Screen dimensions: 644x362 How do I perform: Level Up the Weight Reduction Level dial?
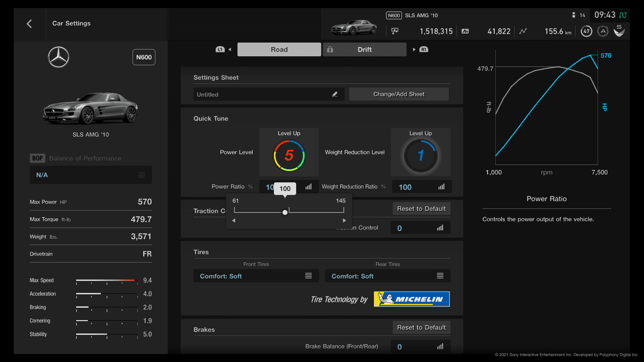420,152
